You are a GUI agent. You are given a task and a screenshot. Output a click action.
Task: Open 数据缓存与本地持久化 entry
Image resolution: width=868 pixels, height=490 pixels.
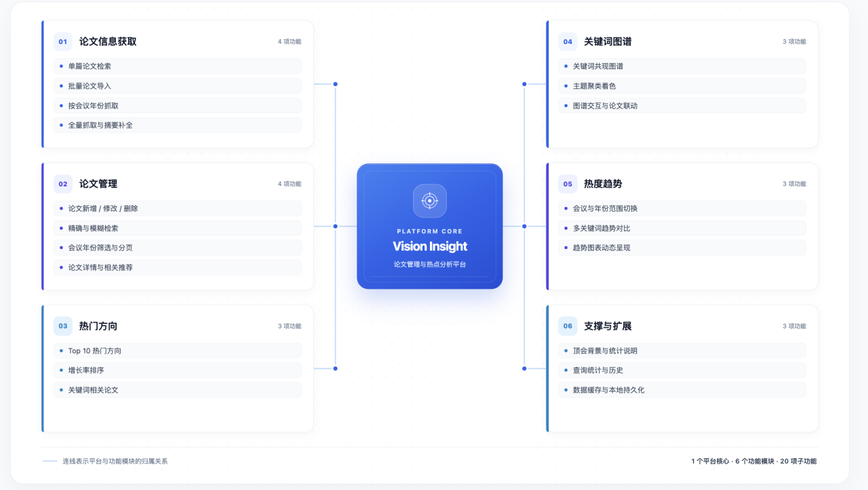point(682,390)
